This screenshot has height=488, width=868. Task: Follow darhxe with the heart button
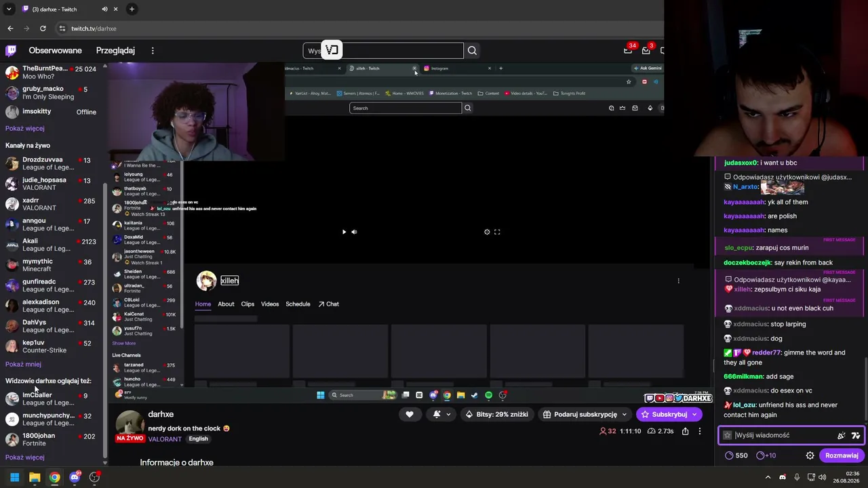click(x=410, y=414)
